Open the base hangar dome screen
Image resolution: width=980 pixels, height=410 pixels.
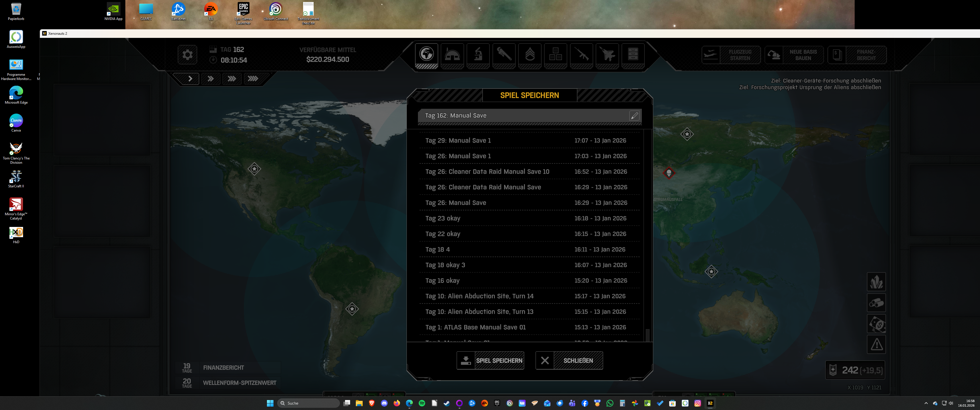[x=452, y=55]
